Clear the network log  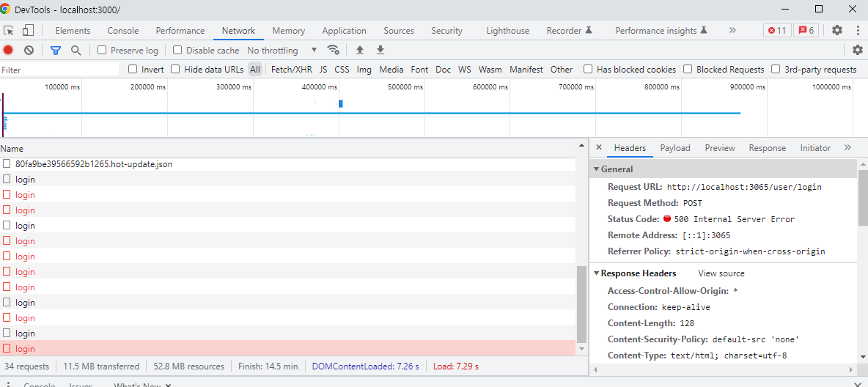click(29, 50)
